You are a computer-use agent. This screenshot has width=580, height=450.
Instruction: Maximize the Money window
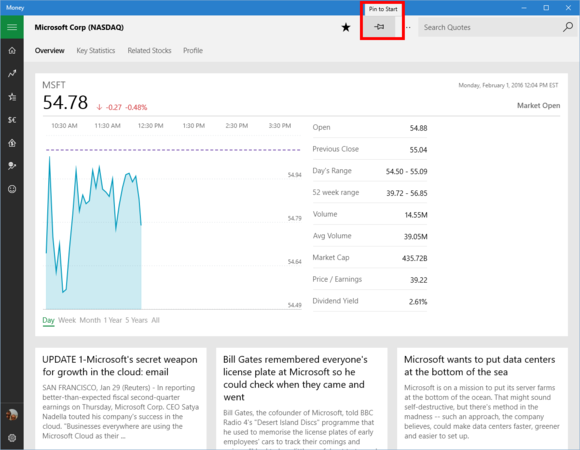(546, 8)
